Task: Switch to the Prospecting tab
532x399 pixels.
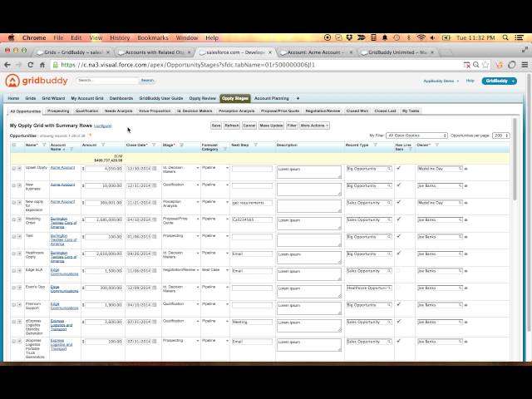Action: click(x=58, y=111)
